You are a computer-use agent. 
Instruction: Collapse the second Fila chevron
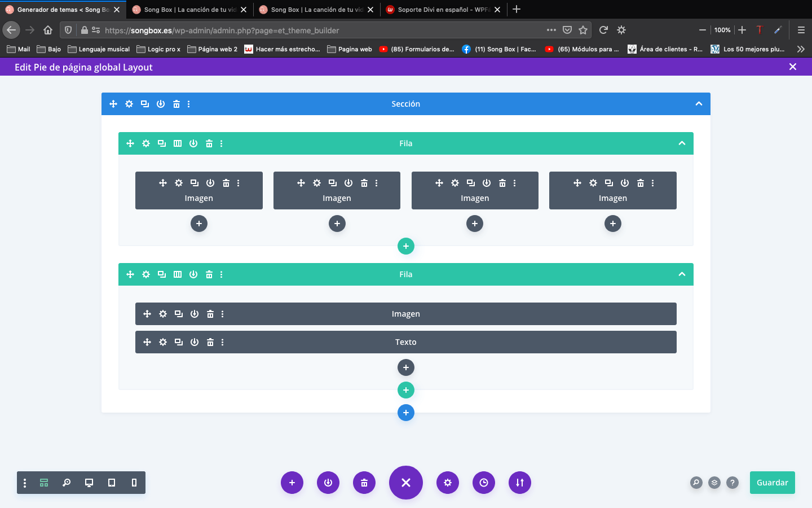point(682,274)
